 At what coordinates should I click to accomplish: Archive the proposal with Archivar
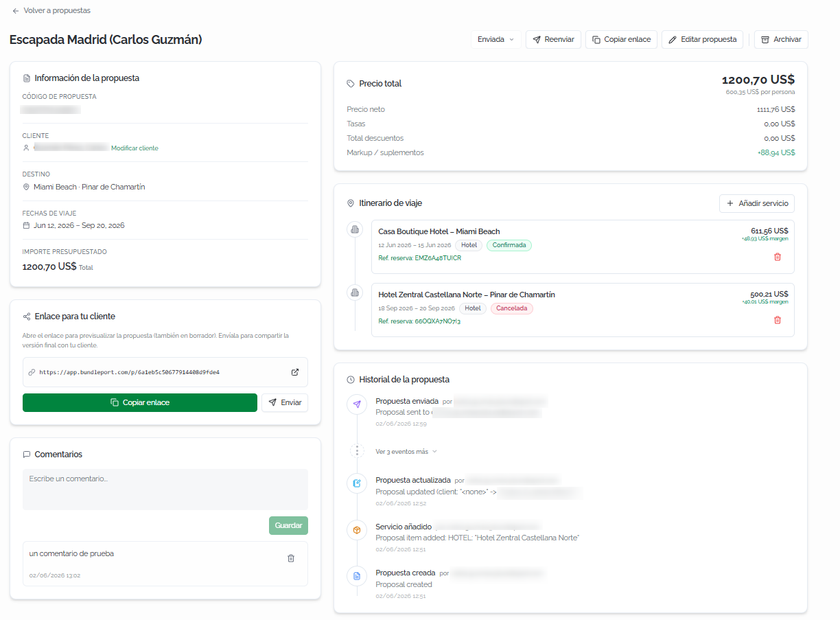pyautogui.click(x=781, y=39)
